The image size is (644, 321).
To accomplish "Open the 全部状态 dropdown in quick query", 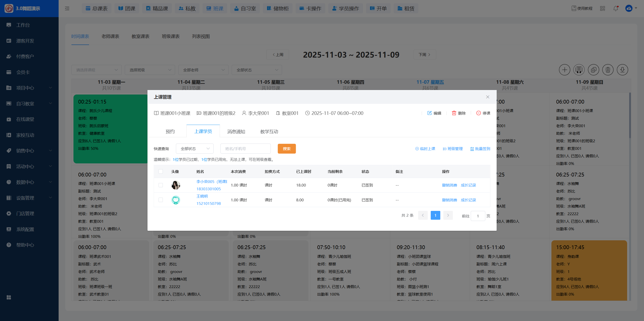I will click(194, 149).
